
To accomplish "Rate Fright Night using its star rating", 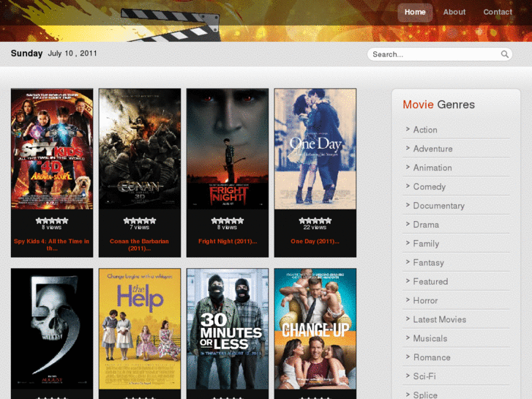I will pyautogui.click(x=228, y=220).
